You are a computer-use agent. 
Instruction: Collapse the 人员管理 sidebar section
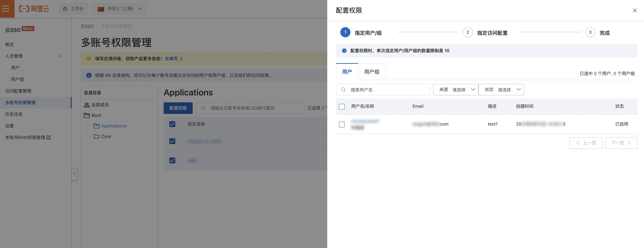pos(61,56)
